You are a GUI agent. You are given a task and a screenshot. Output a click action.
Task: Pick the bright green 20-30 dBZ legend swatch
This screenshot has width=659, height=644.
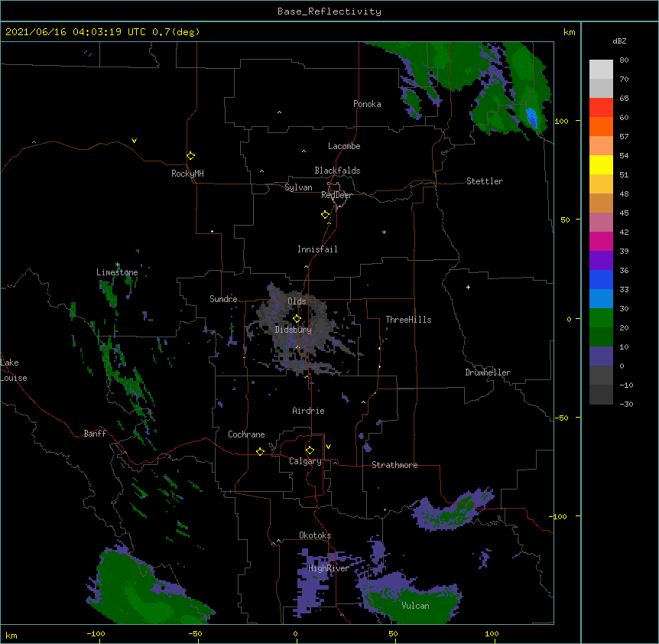coord(601,318)
